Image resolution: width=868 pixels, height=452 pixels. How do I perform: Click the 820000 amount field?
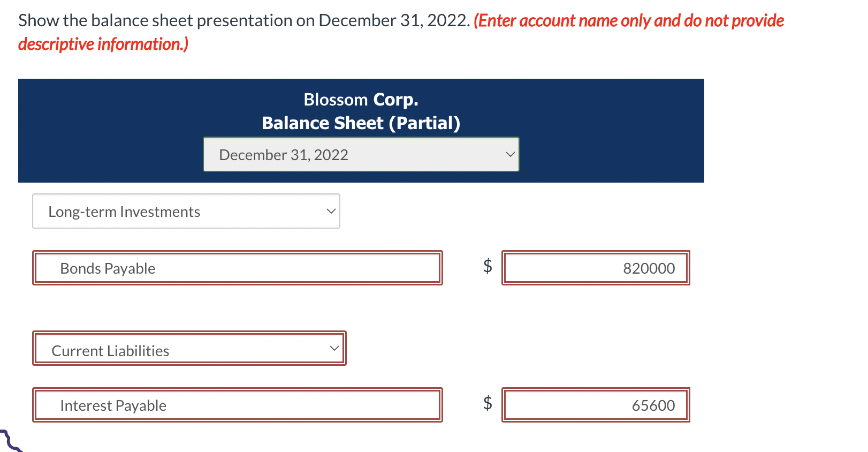[x=595, y=268]
